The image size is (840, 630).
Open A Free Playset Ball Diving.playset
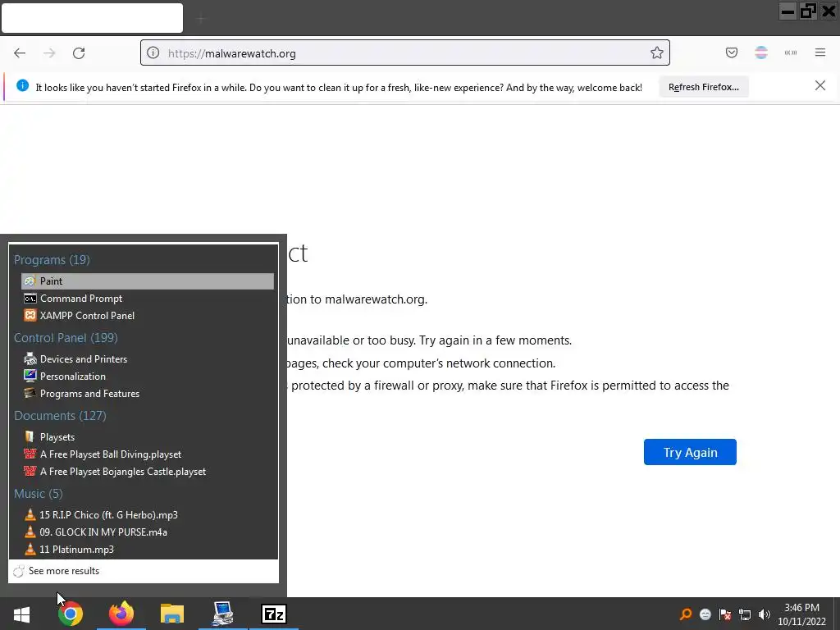148,454
